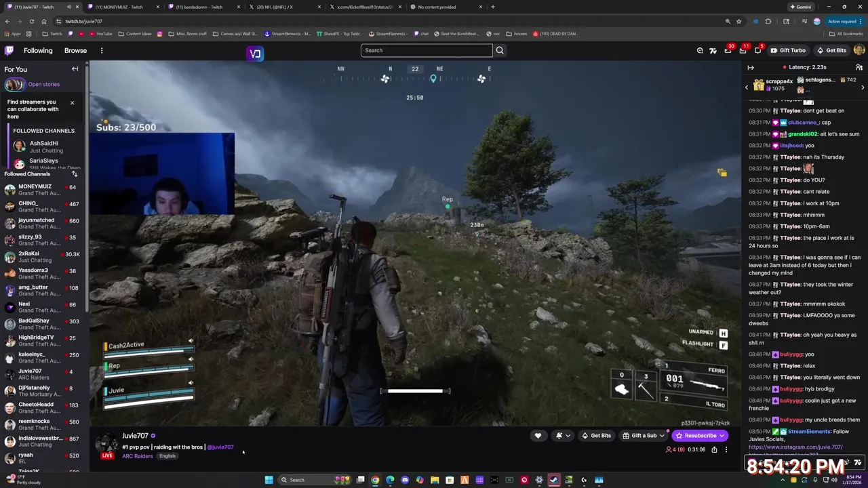Image resolution: width=868 pixels, height=488 pixels.
Task: Open the Content Ideas bookmark folder
Action: (135, 33)
